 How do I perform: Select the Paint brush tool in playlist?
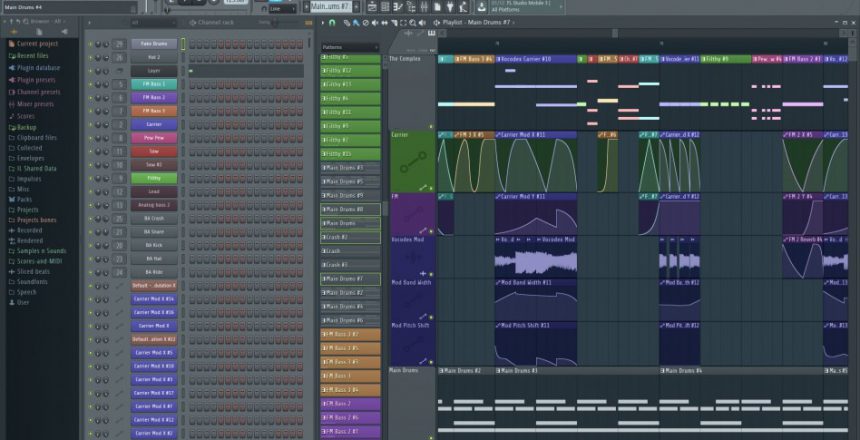[356, 22]
